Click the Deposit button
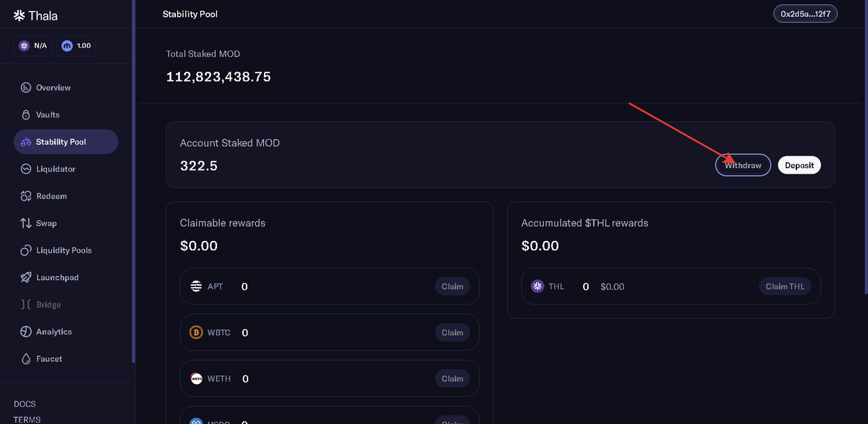868x424 pixels. point(799,165)
